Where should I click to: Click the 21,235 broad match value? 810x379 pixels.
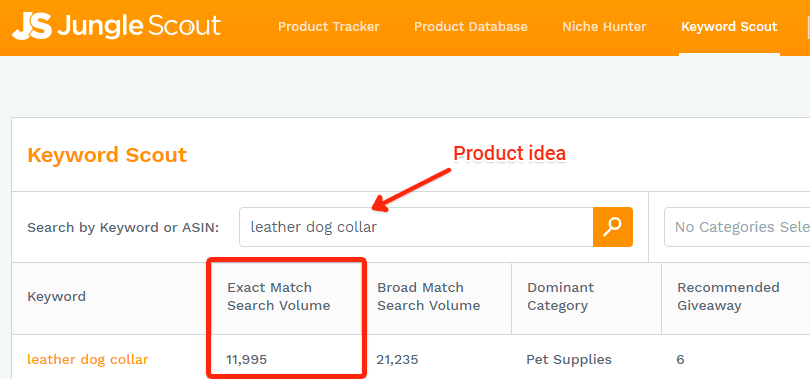tap(397, 359)
